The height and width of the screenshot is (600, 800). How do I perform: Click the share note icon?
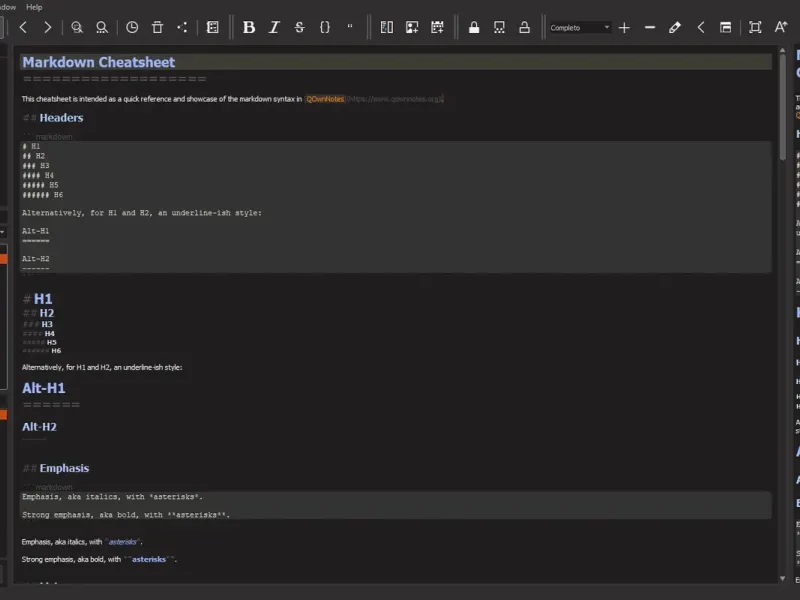[x=182, y=27]
